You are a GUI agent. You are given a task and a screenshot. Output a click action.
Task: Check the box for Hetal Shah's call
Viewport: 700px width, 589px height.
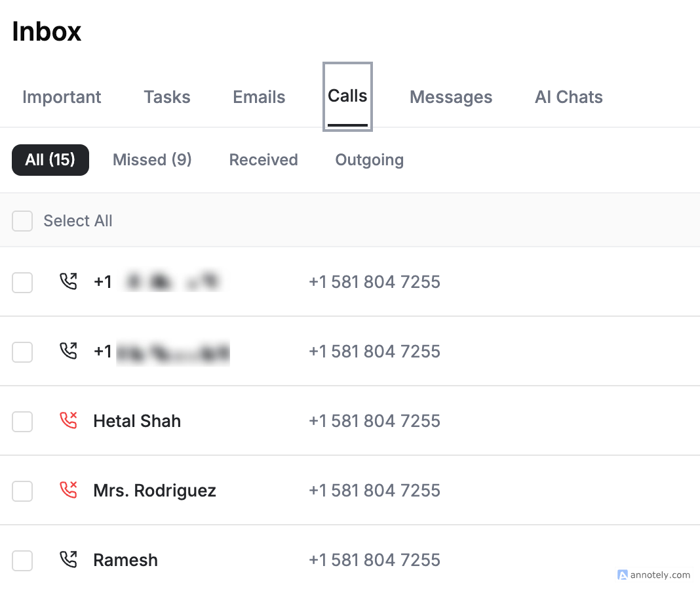[x=22, y=421]
